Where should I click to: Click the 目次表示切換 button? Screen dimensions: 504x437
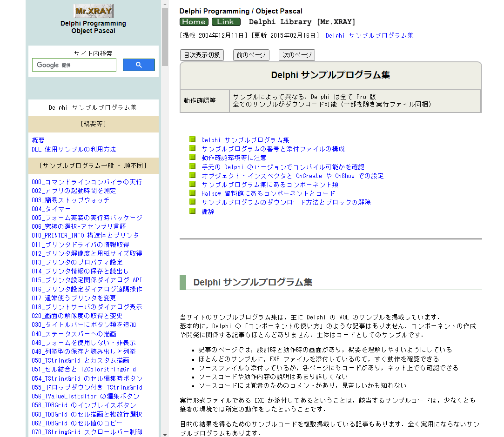pos(202,55)
